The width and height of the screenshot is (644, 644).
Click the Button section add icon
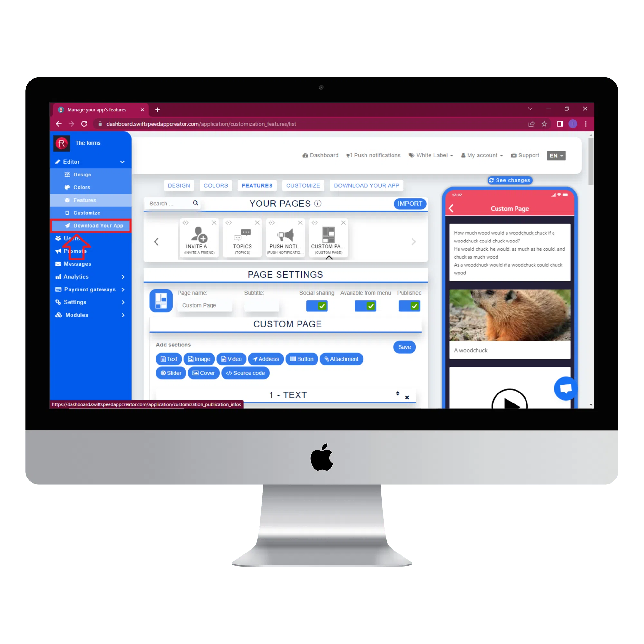[x=301, y=359]
